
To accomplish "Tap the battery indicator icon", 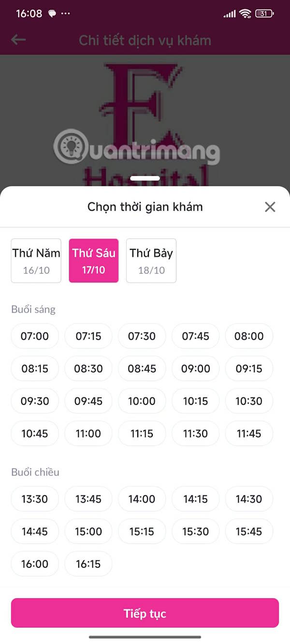I will click(264, 14).
